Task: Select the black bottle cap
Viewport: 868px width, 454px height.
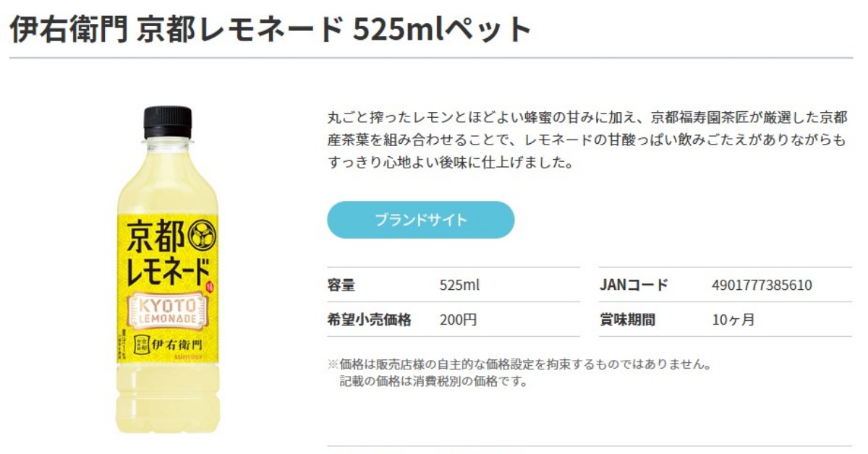Action: [x=168, y=121]
